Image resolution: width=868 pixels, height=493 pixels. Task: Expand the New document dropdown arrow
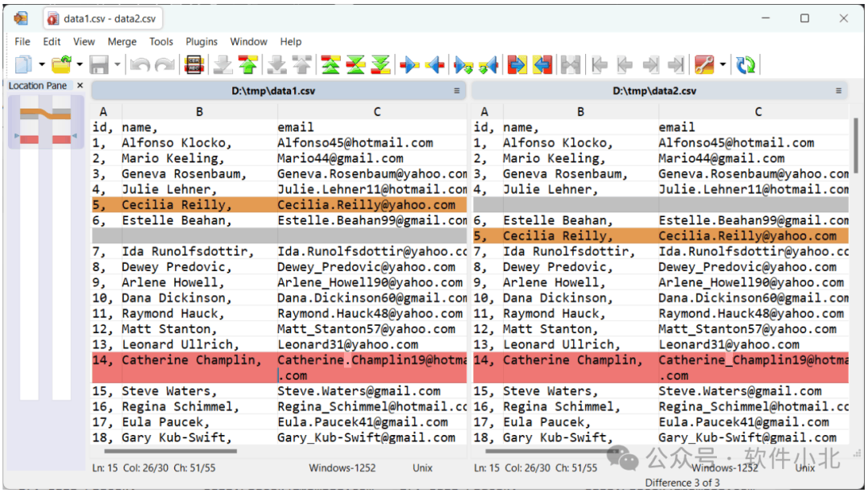click(x=42, y=65)
